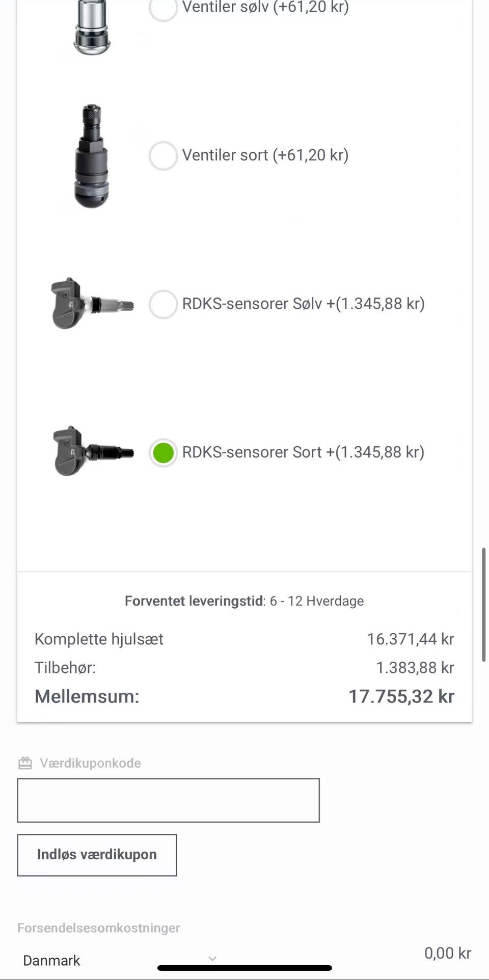489x980 pixels.
Task: Click the black valve product image
Action: click(x=92, y=156)
